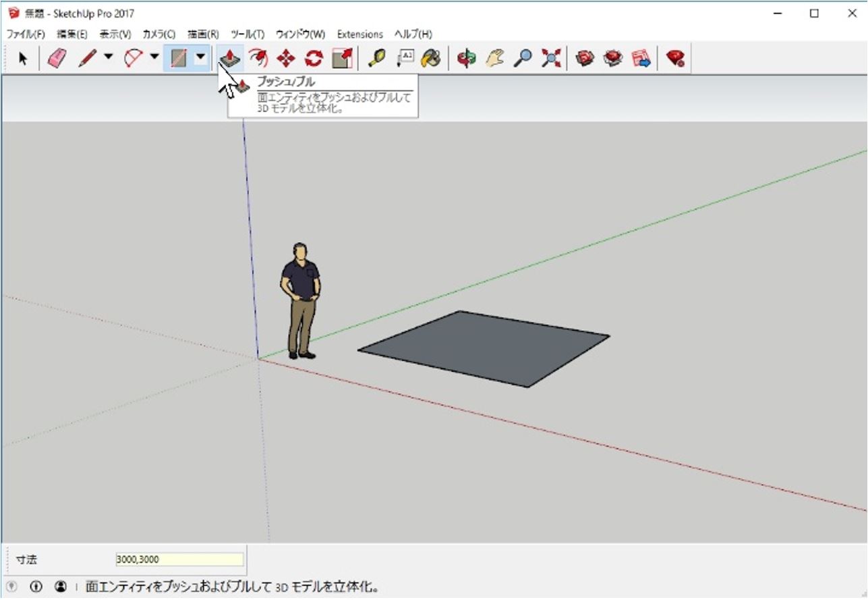Click the geolocation status bar icon
Image resolution: width=868 pixels, height=600 pixels.
pos(11,587)
